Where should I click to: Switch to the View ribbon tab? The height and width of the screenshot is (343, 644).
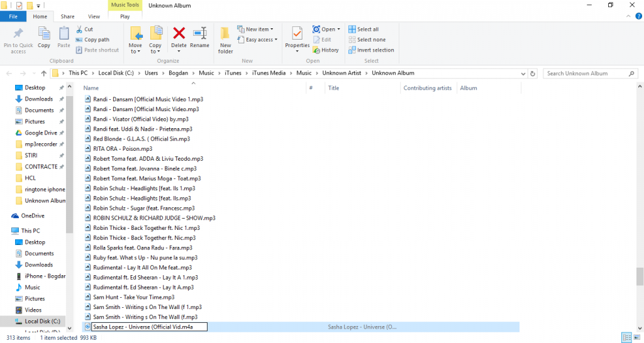coord(94,16)
